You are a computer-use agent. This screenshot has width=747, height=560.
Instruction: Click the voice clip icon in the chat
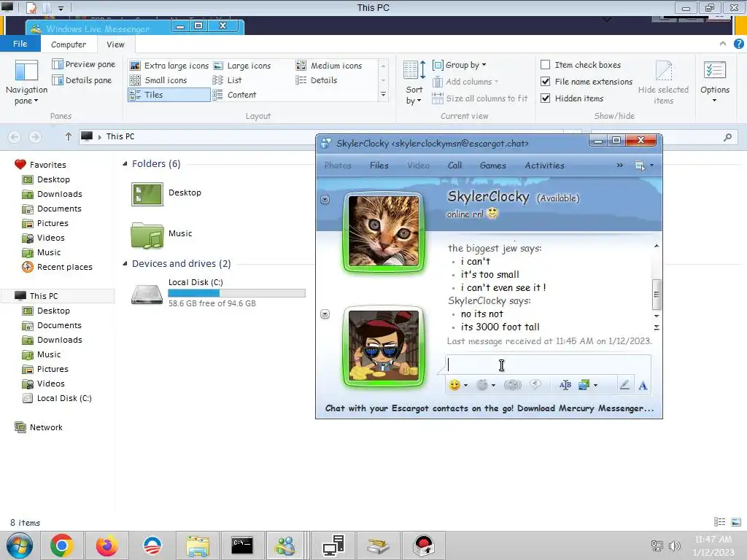[x=535, y=385]
